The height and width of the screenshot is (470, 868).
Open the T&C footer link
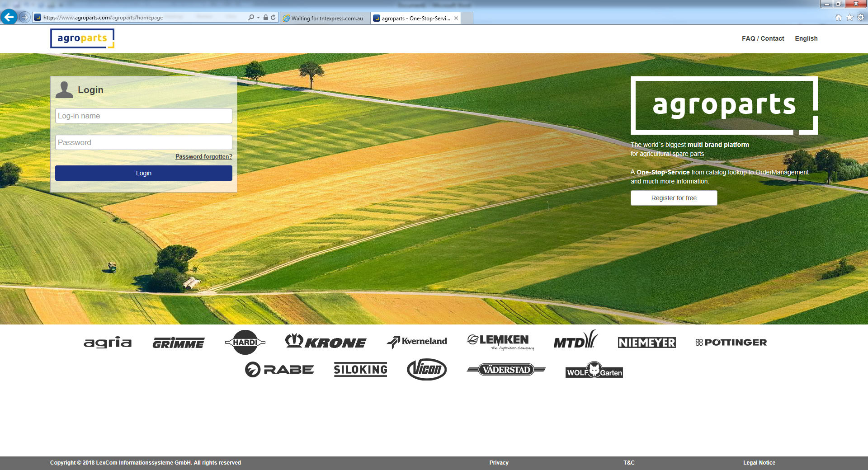[629, 463]
